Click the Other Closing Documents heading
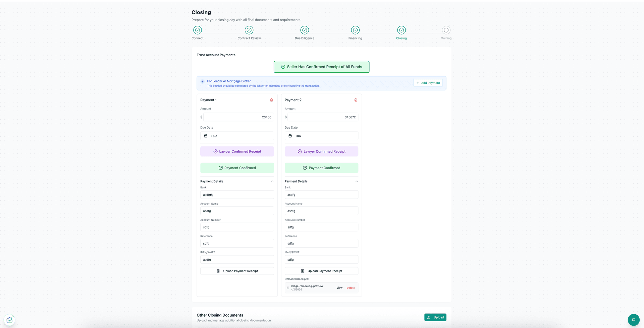 [220, 315]
